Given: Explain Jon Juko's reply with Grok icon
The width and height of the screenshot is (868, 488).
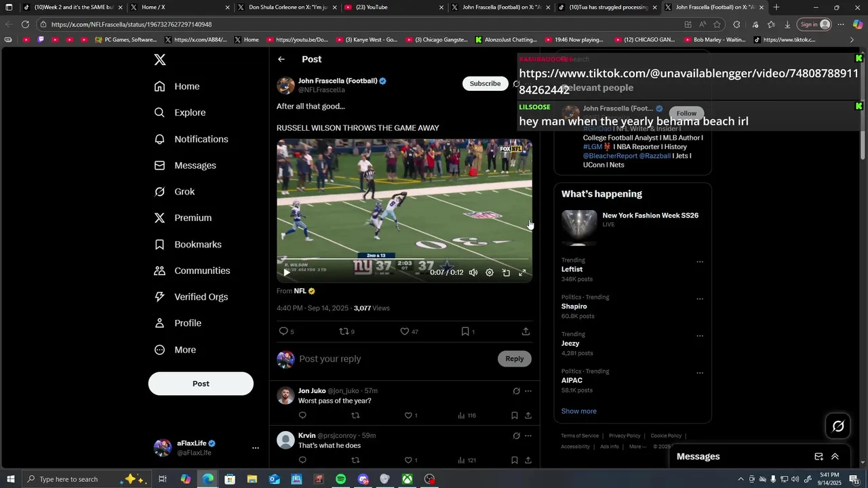Looking at the screenshot, I should tap(516, 391).
